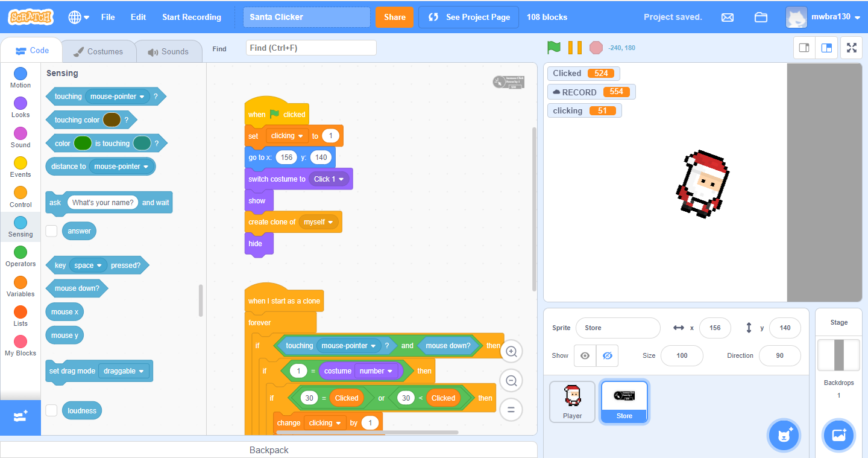Select the Player sprite thumbnail
The image size is (868, 458).
[572, 402]
